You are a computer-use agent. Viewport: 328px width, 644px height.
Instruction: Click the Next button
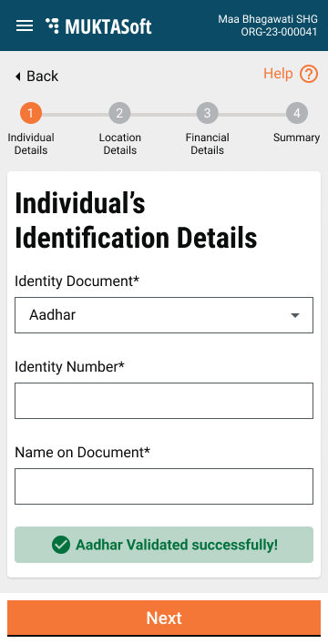(x=164, y=618)
